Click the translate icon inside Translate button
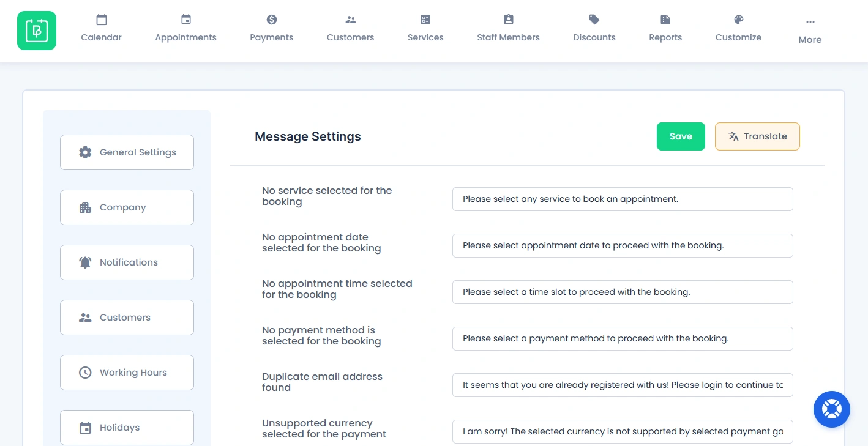The image size is (868, 446). 733,136
